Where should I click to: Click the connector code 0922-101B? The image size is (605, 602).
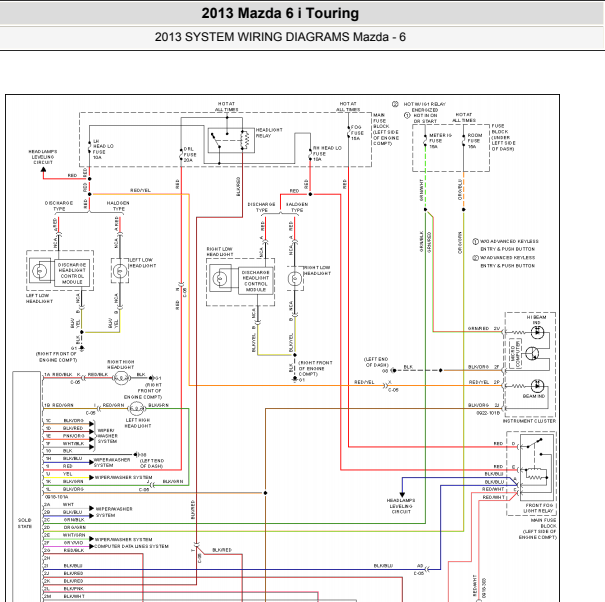488,413
